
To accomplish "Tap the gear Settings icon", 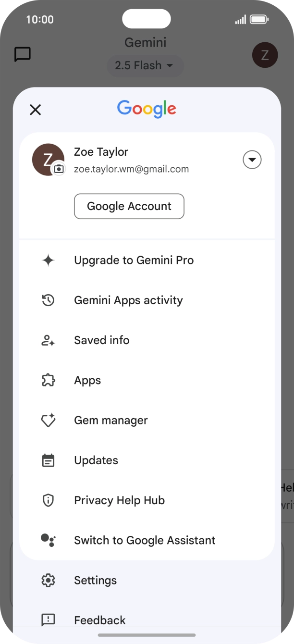I will point(48,581).
